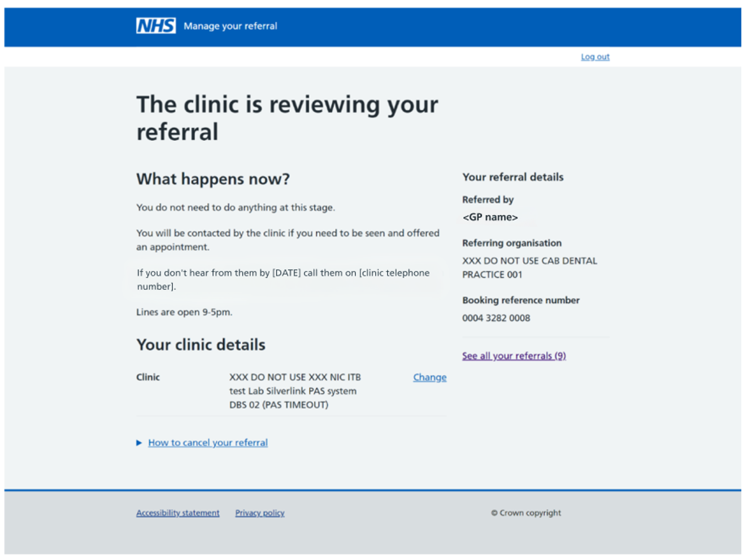
Task: Click the 'Referring organisation' label
Action: point(512,243)
